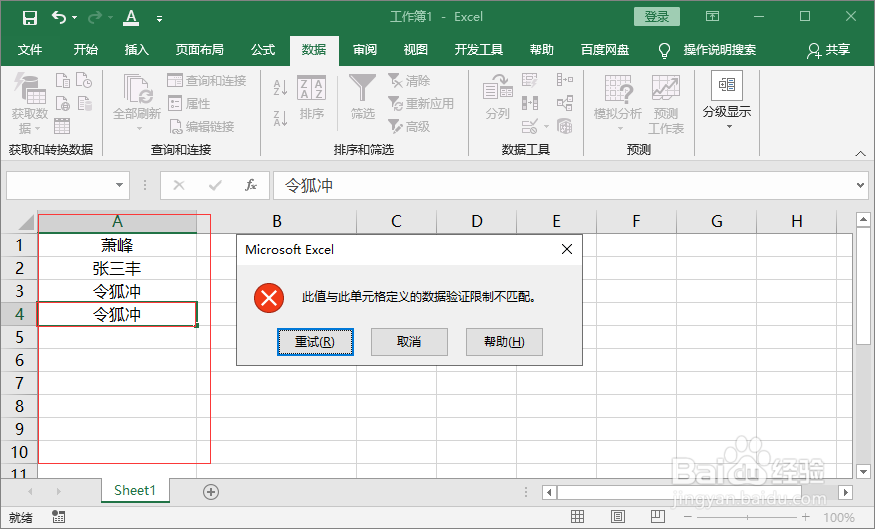Switch to the 开始 tab
The width and height of the screenshot is (875, 529).
86,50
